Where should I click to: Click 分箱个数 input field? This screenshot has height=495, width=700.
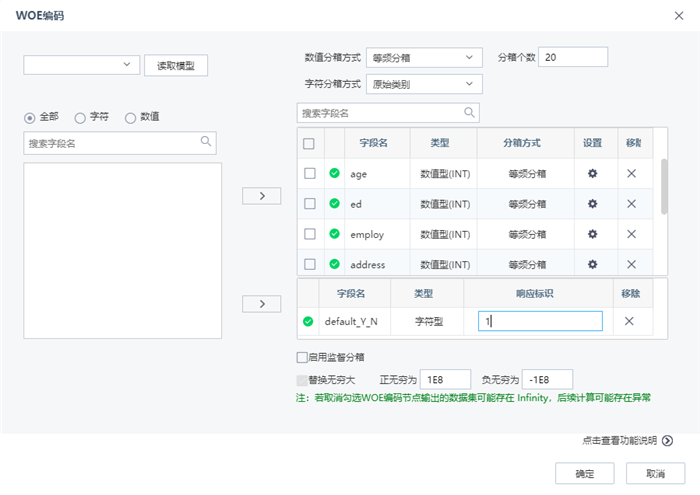coord(573,57)
